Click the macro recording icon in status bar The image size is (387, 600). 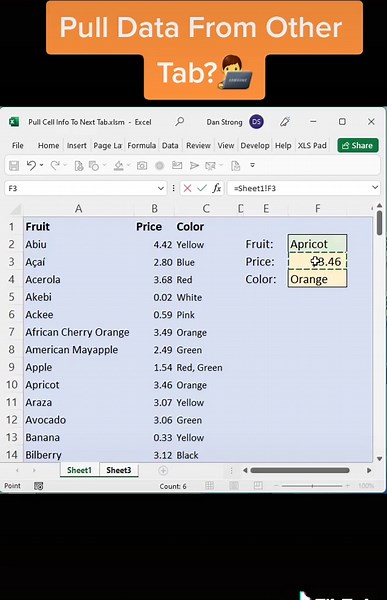pyautogui.click(x=39, y=486)
